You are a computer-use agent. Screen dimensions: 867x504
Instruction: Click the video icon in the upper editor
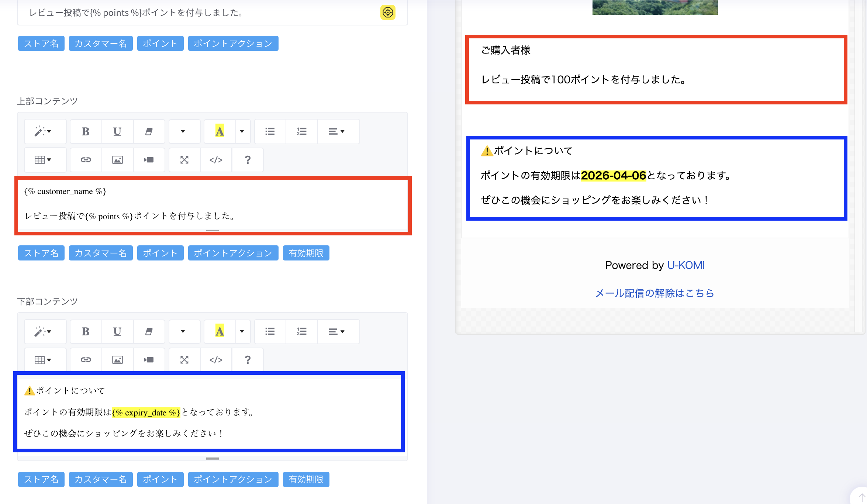pyautogui.click(x=149, y=160)
